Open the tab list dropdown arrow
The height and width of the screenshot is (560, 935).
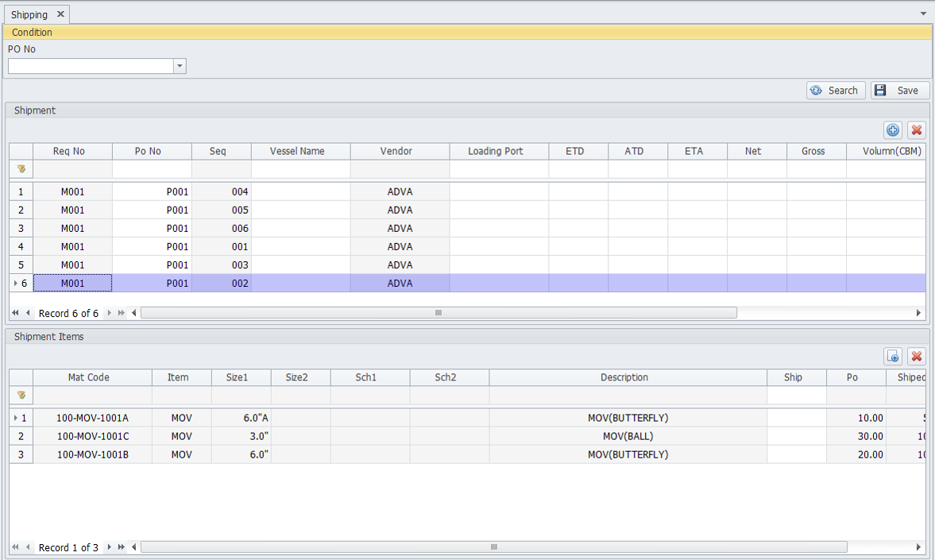923,14
